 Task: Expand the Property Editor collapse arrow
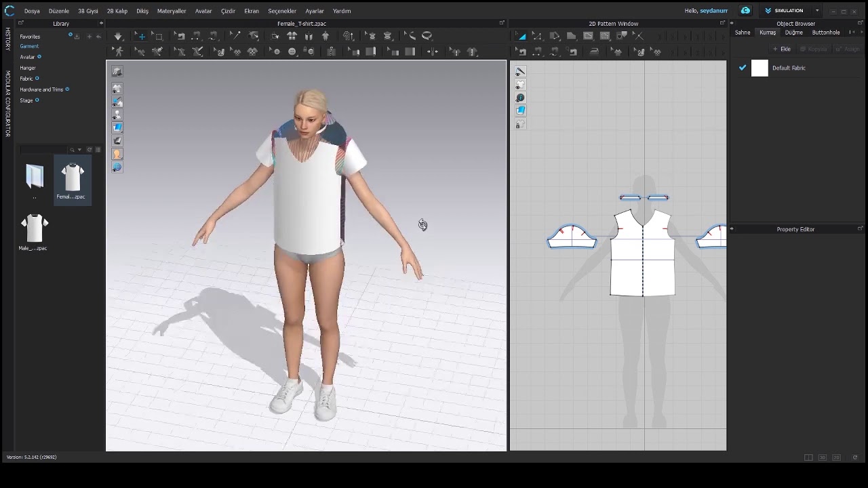(x=732, y=229)
